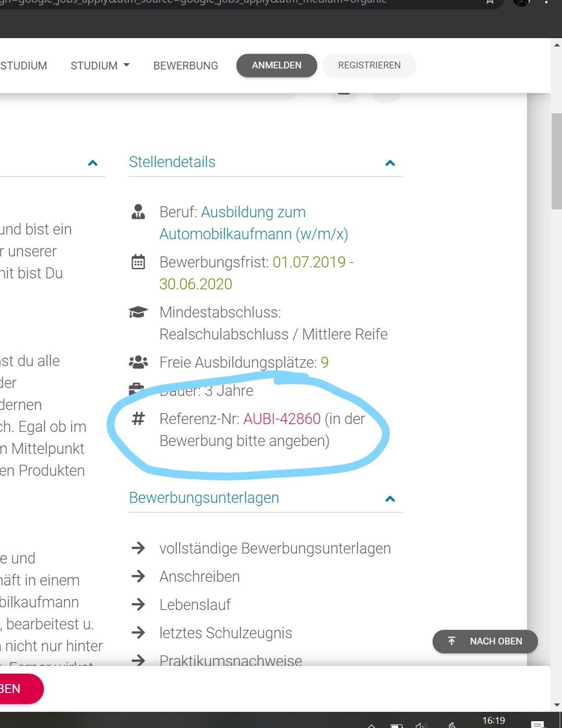This screenshot has width=562, height=728.
Task: Open the Ausbildung zum Automobilkaufmann link
Action: tap(254, 223)
